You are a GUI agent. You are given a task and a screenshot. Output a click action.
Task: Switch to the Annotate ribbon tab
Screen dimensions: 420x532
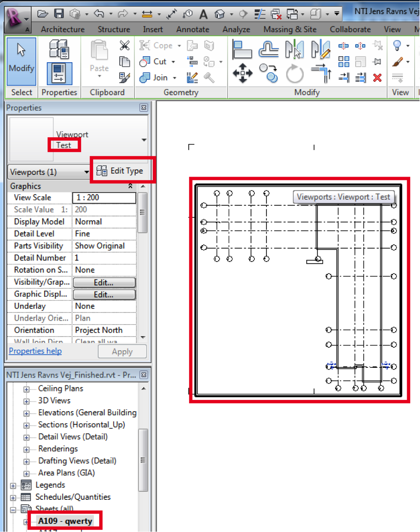click(193, 29)
